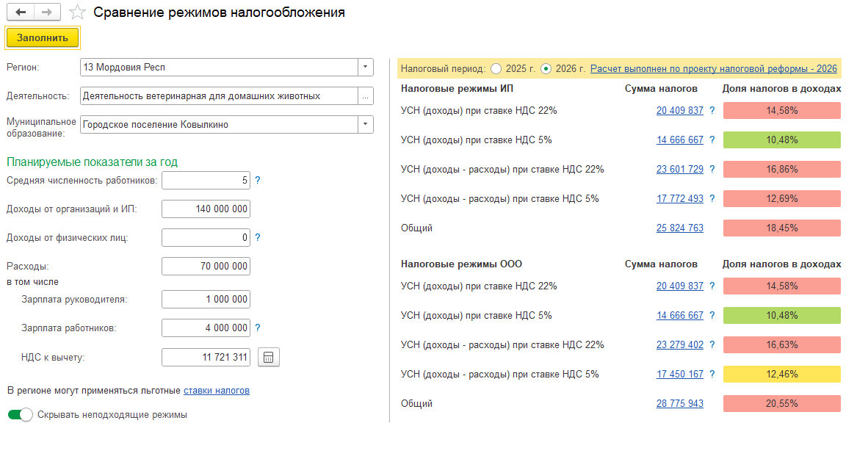Click help mark beside ООО Общий sum
This screenshot has height=459, width=868.
712,404
